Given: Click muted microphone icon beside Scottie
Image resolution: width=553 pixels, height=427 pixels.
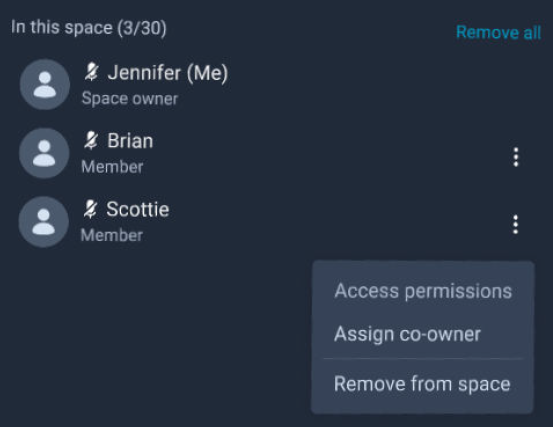Looking at the screenshot, I should tap(90, 209).
